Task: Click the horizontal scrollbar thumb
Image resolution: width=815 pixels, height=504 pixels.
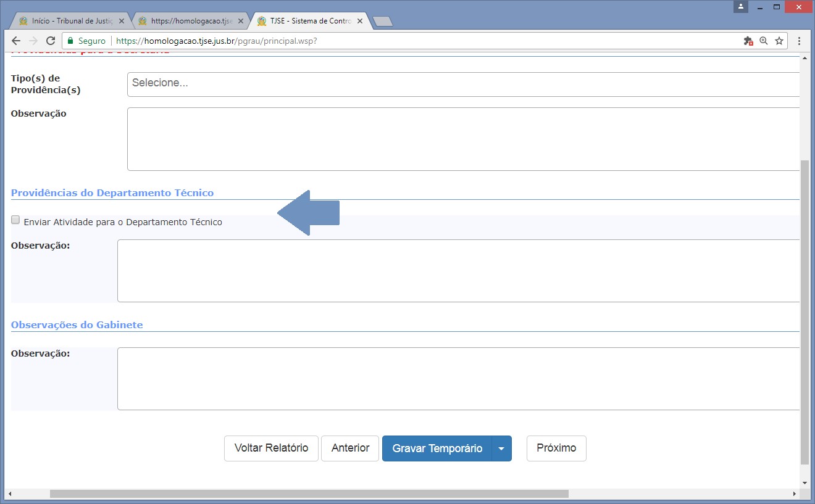Action: tap(309, 494)
